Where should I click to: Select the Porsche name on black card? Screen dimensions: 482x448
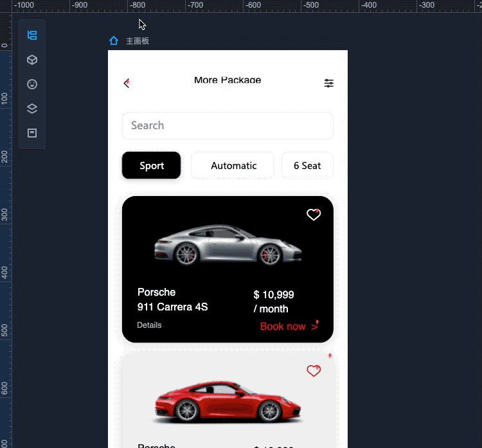point(156,292)
